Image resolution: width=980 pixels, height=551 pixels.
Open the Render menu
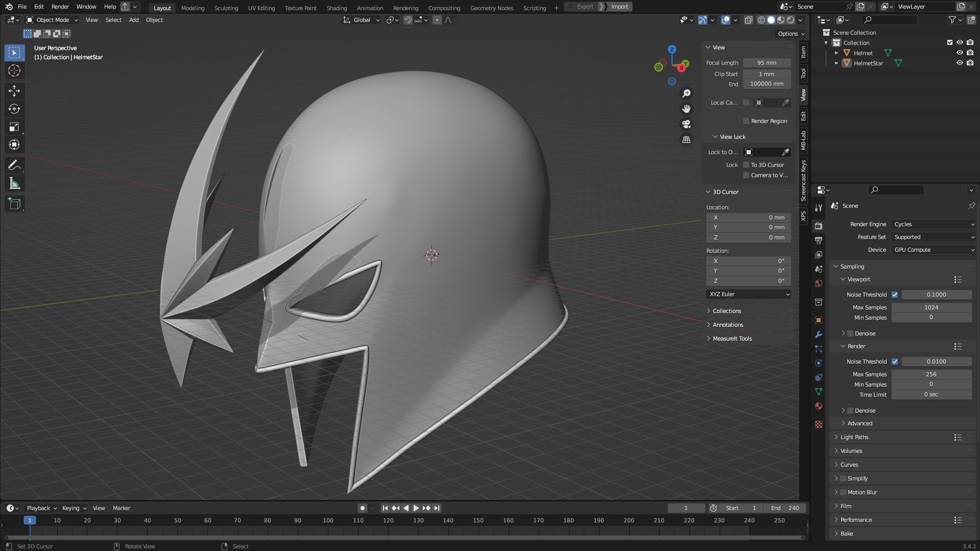[60, 7]
